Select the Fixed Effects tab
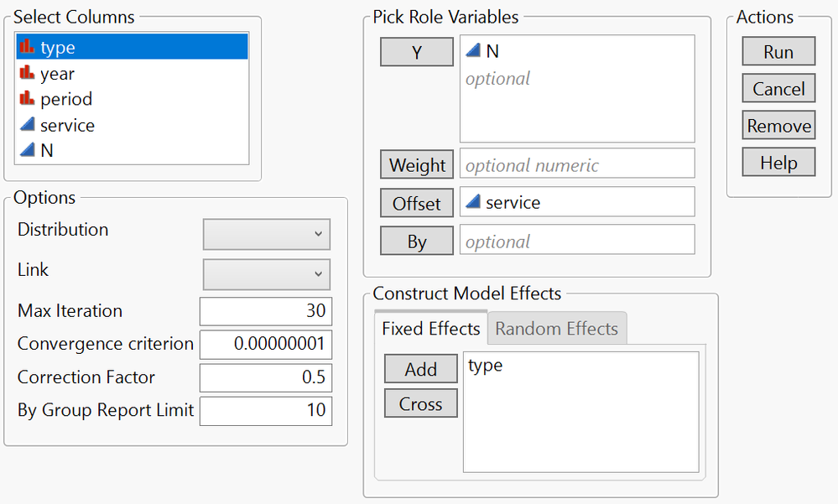 point(431,329)
